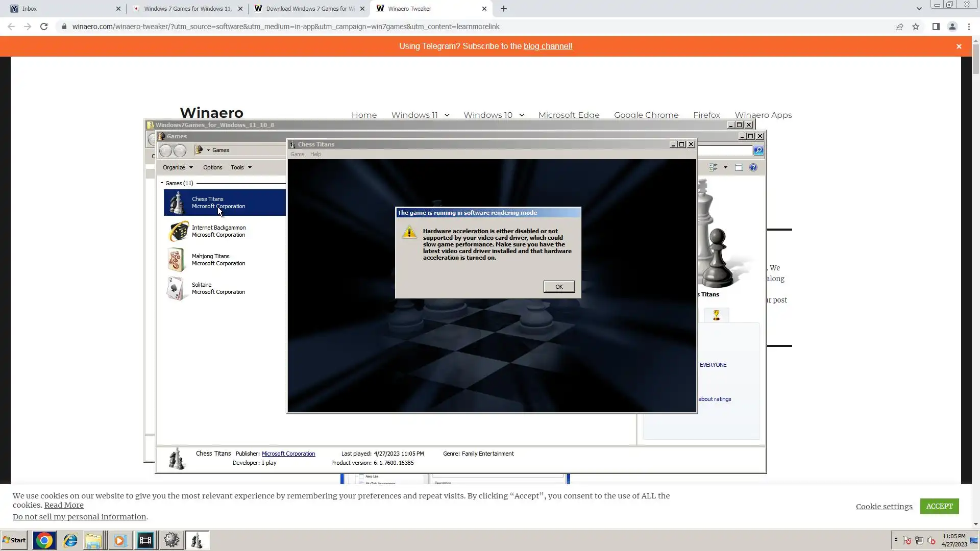Click the search magnifier icon in Games explorer

point(758,150)
